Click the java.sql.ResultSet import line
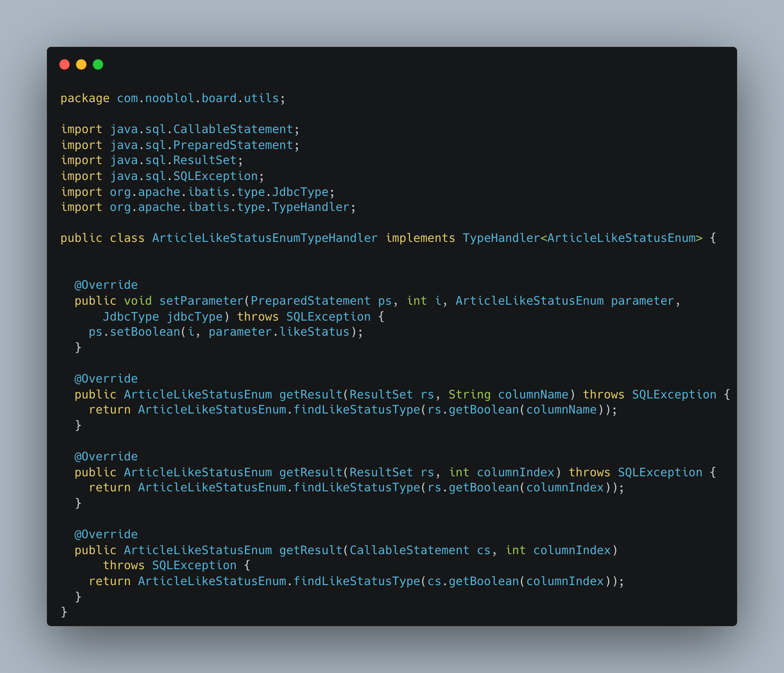Image resolution: width=784 pixels, height=673 pixels. pos(152,160)
